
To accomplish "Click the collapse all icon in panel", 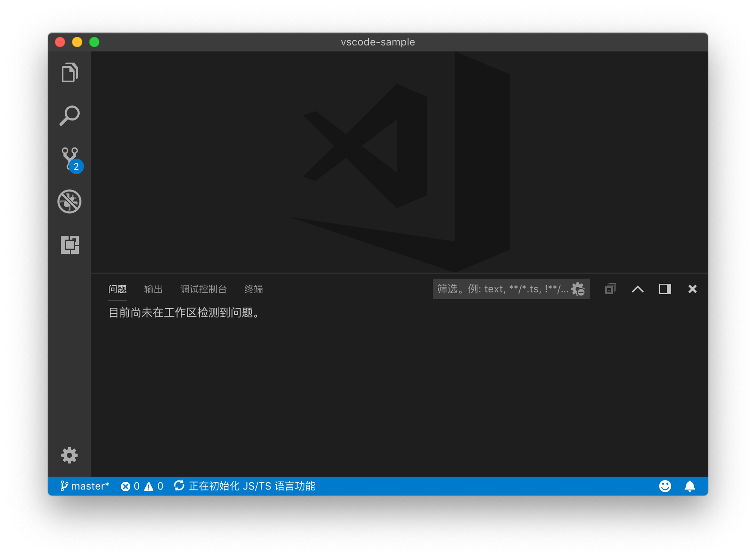I will (610, 289).
